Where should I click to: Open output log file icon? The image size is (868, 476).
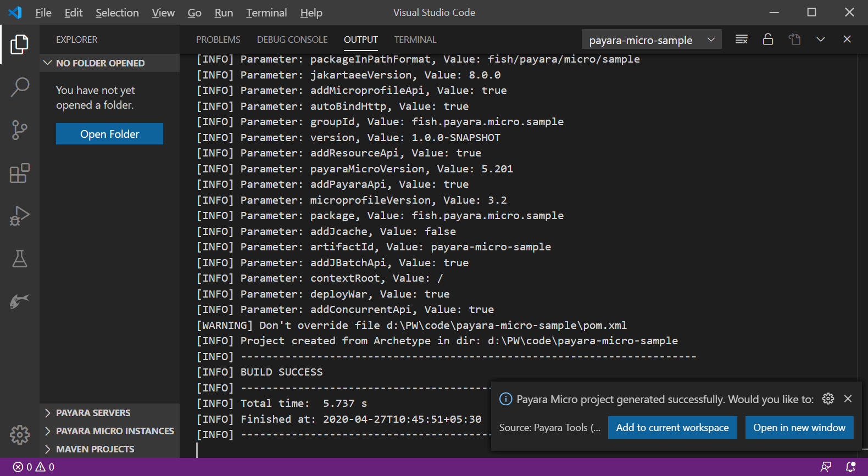(794, 40)
